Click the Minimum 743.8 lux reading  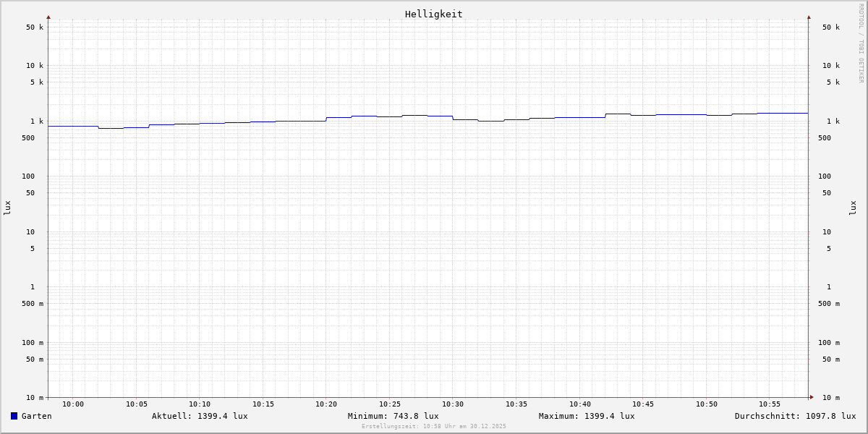click(x=393, y=416)
